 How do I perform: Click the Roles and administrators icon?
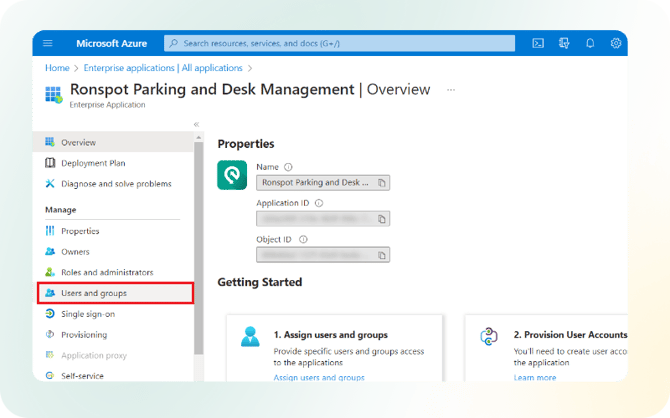pyautogui.click(x=50, y=272)
